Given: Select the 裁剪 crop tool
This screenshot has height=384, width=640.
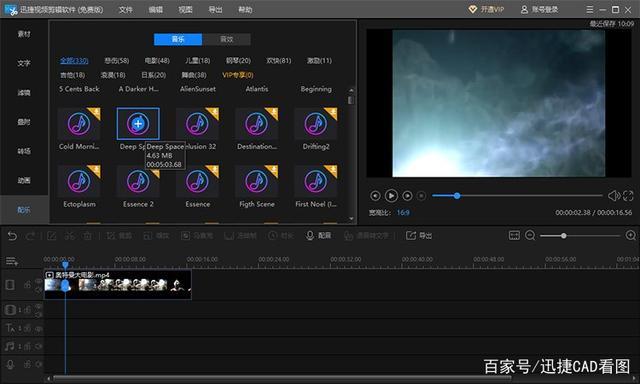Looking at the screenshot, I should click(x=119, y=235).
